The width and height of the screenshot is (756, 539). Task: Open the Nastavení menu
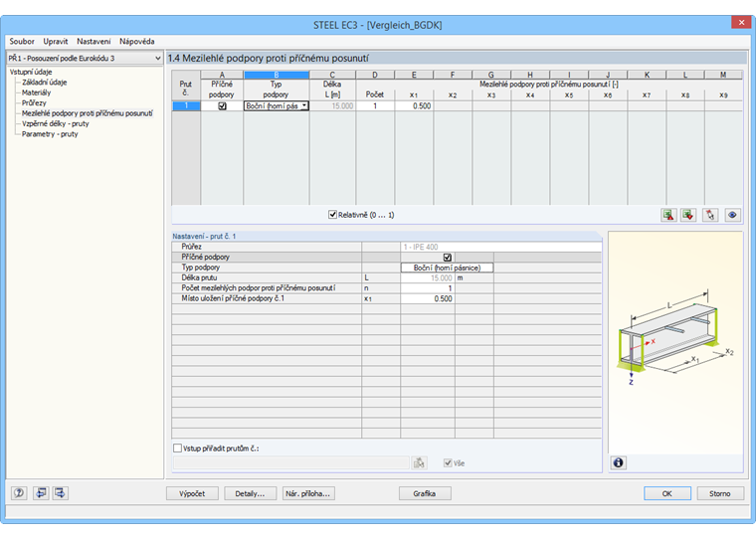(x=94, y=42)
